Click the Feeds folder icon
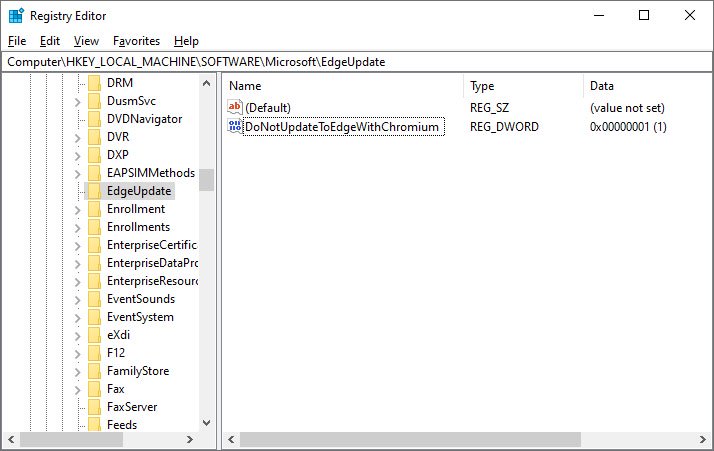Viewport: 714px width, 451px height. coord(94,425)
